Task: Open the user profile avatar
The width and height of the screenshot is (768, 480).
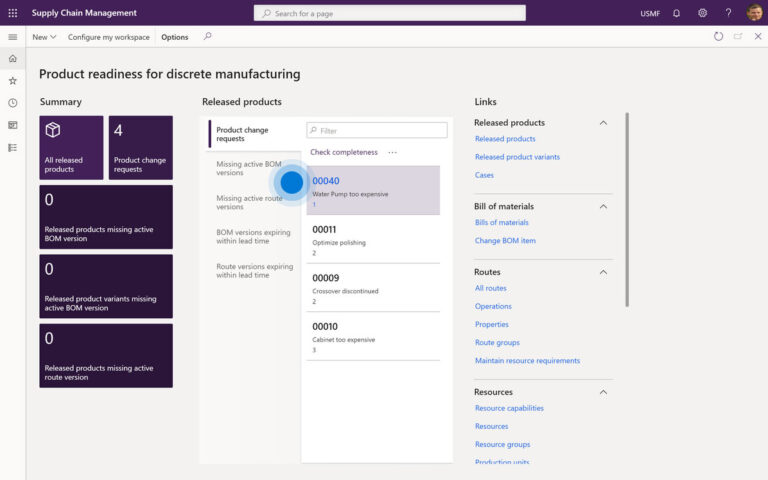Action: (x=755, y=13)
